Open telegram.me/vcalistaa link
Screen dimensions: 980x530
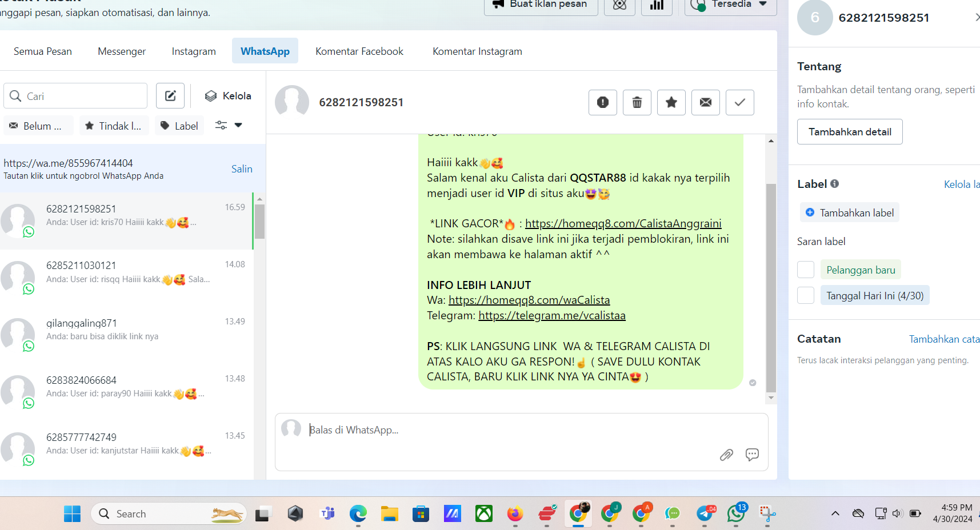point(552,316)
